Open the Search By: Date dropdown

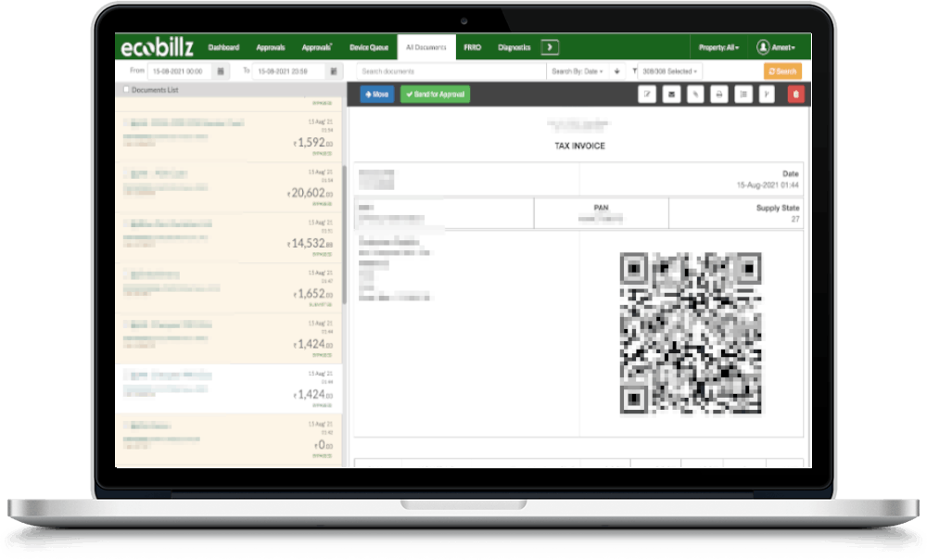tap(577, 71)
